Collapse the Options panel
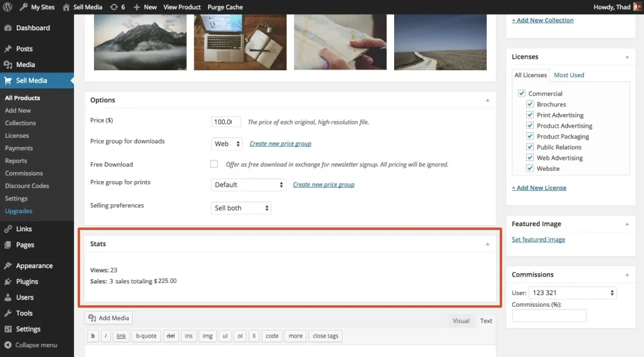Image resolution: width=644 pixels, height=357 pixels. [x=488, y=101]
